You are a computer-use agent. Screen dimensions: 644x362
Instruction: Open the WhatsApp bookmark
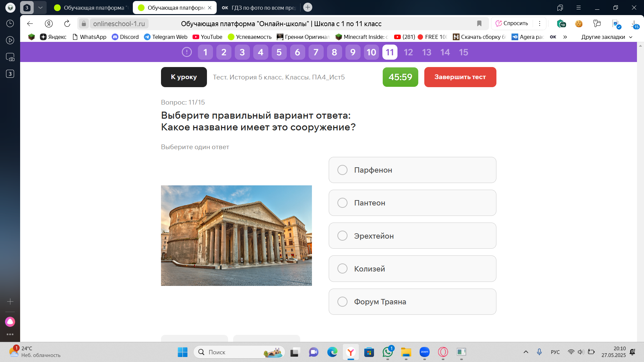coord(90,37)
